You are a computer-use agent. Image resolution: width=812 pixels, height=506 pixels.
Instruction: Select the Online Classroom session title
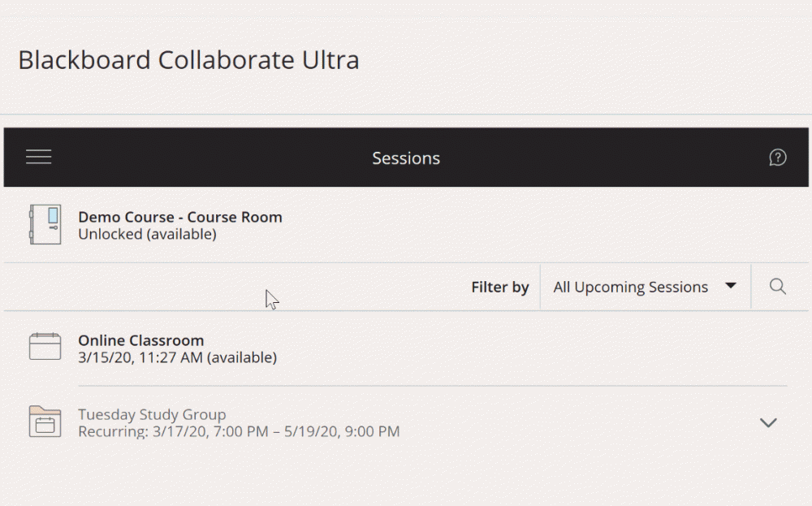click(x=140, y=340)
